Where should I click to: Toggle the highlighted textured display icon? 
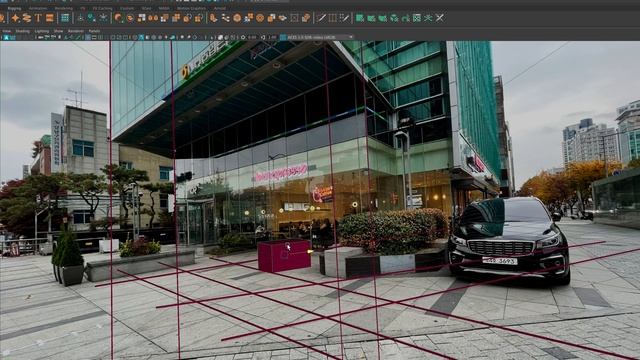141,37
